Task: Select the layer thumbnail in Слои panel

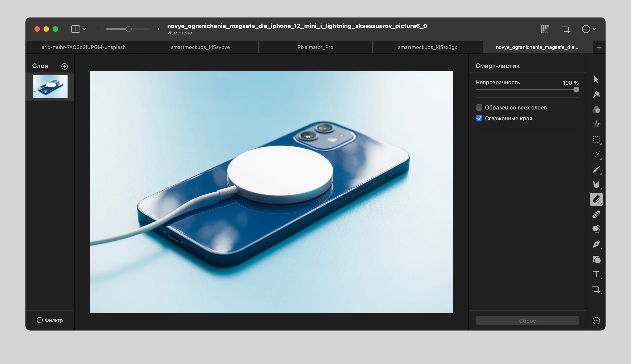Action: click(50, 87)
